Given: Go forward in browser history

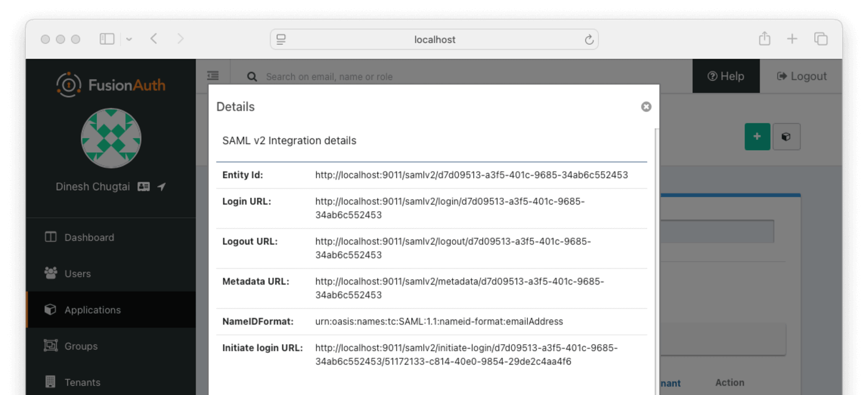Looking at the screenshot, I should click(180, 38).
